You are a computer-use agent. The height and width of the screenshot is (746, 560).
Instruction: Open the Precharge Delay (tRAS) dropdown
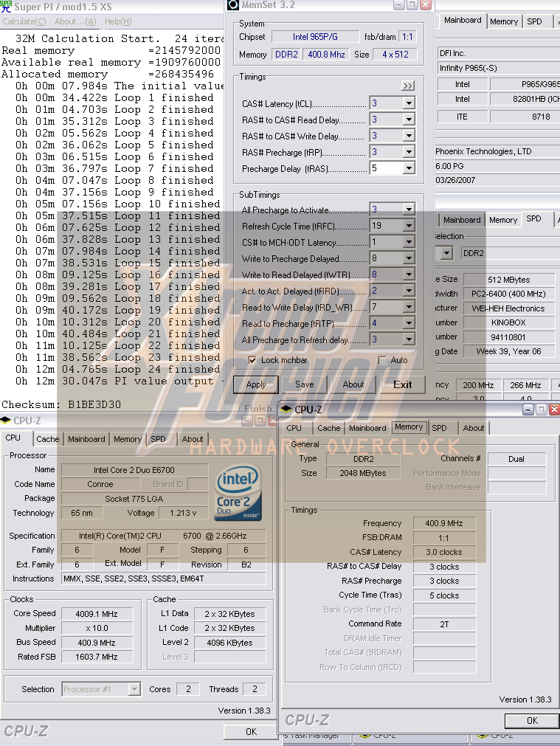(409, 168)
